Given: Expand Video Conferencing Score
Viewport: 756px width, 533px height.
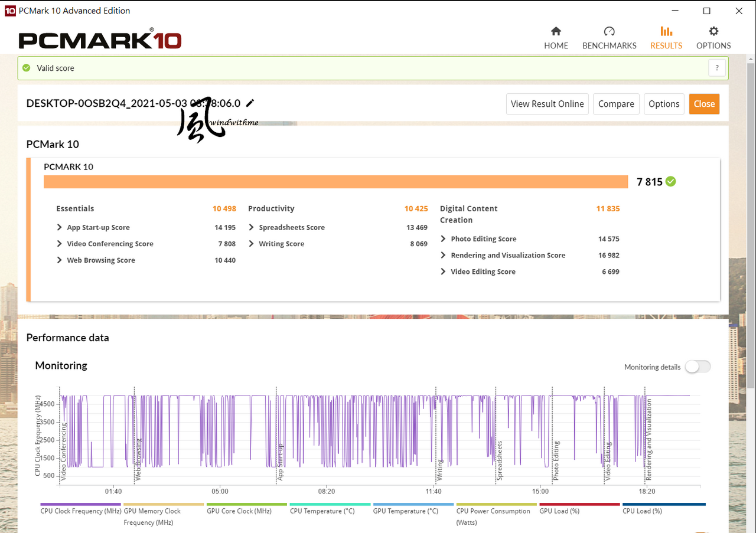Looking at the screenshot, I should 60,244.
